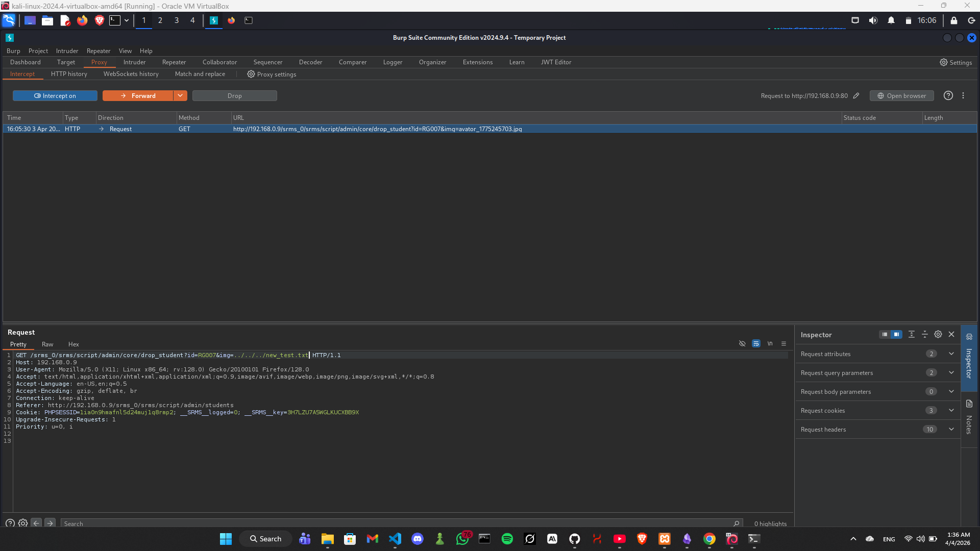Go to previous match using left arrow icon
The image size is (980, 551).
point(36,523)
